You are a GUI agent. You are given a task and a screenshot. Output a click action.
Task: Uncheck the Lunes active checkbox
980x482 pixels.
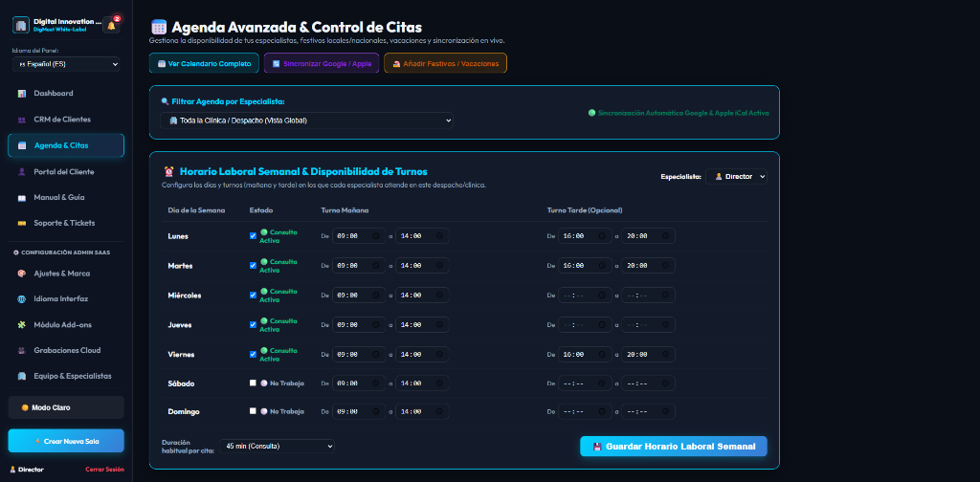253,236
